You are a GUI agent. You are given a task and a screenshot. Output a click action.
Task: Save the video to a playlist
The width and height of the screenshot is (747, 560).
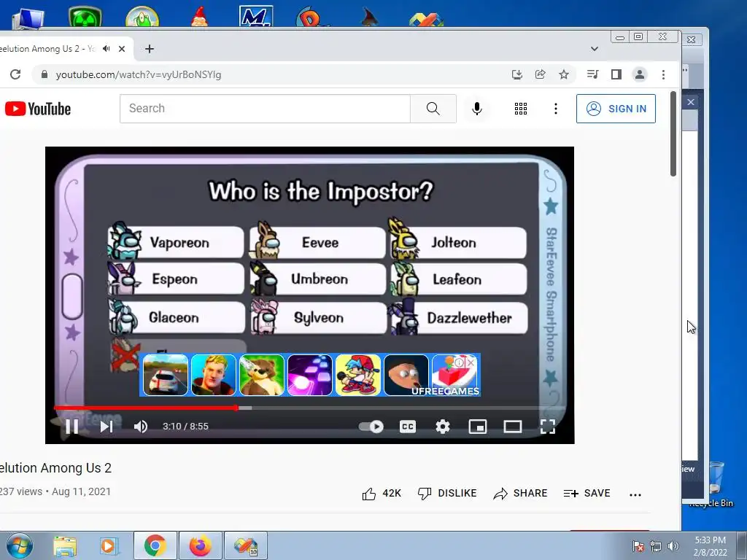(x=587, y=494)
